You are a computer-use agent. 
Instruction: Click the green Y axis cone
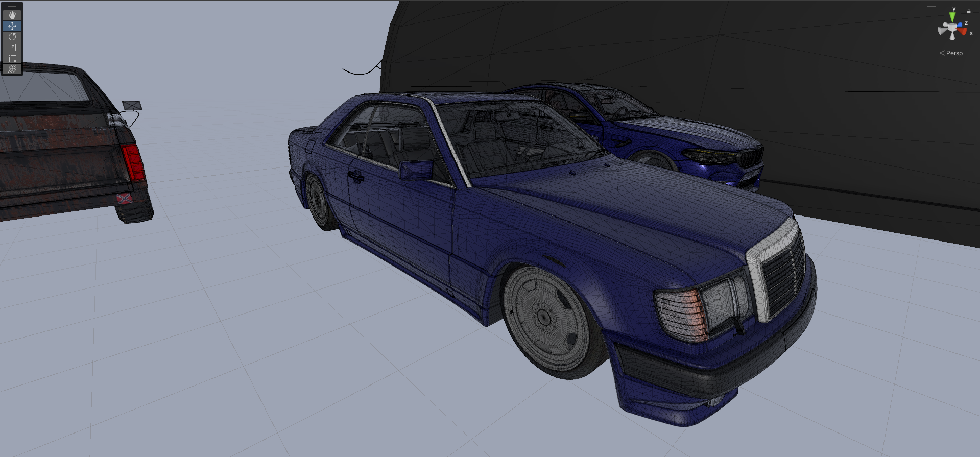point(952,17)
